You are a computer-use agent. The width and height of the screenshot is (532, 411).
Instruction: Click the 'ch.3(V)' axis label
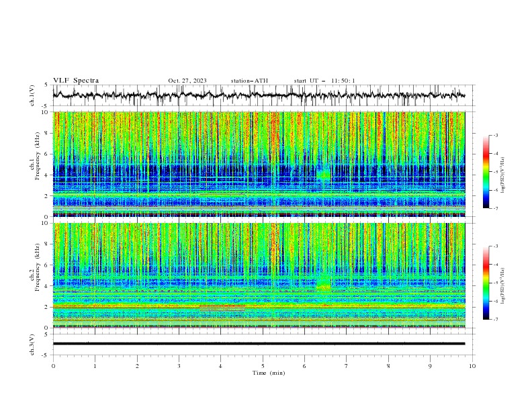(x=32, y=345)
